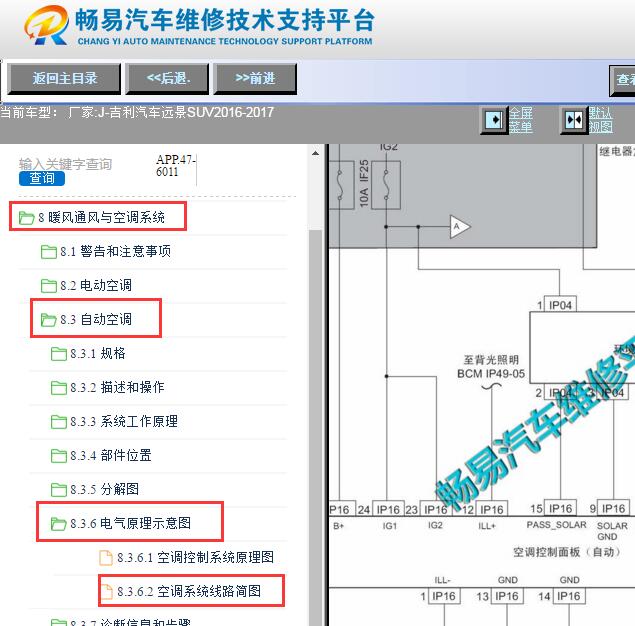Click the 默认视图 default view icon
This screenshot has height=626, width=635.
pos(573,120)
